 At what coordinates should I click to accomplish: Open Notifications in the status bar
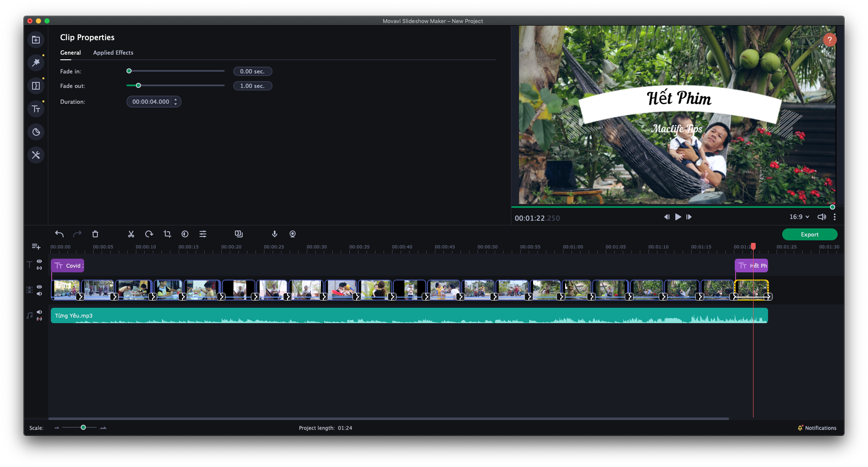point(817,428)
